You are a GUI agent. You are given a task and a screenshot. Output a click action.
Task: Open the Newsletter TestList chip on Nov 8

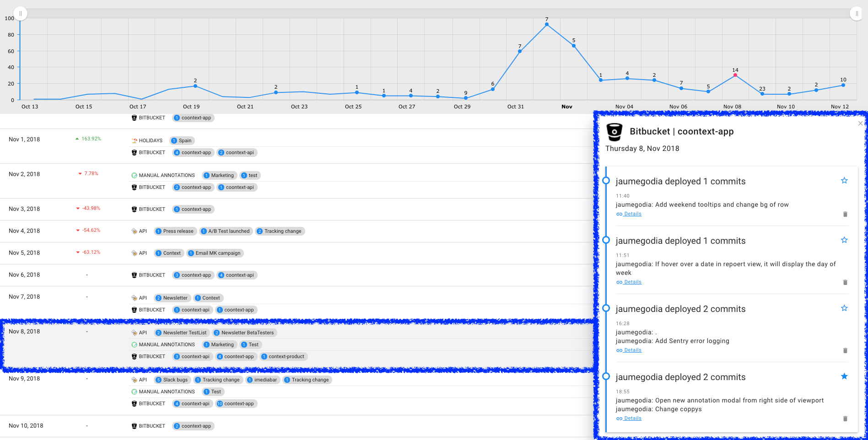(x=182, y=333)
